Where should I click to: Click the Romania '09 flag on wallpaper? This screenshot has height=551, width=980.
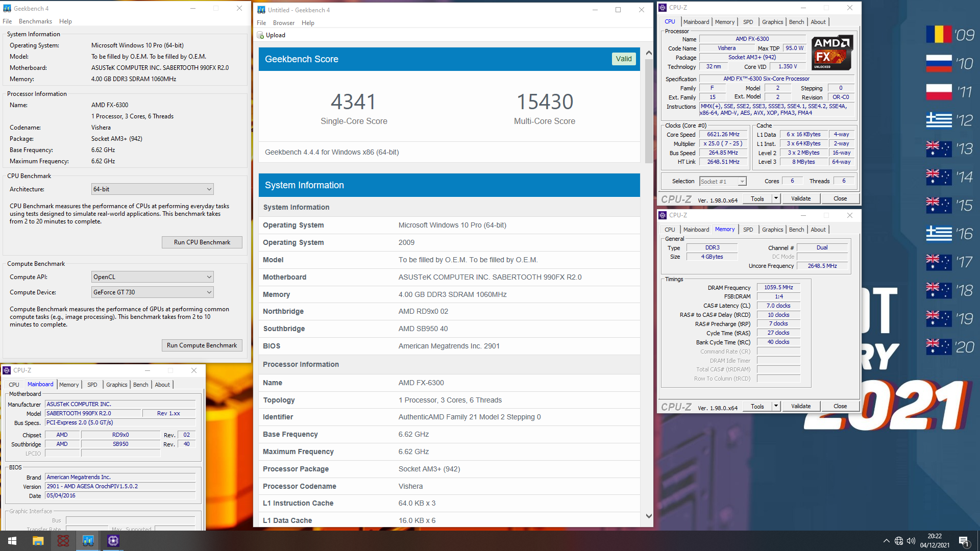tap(939, 35)
